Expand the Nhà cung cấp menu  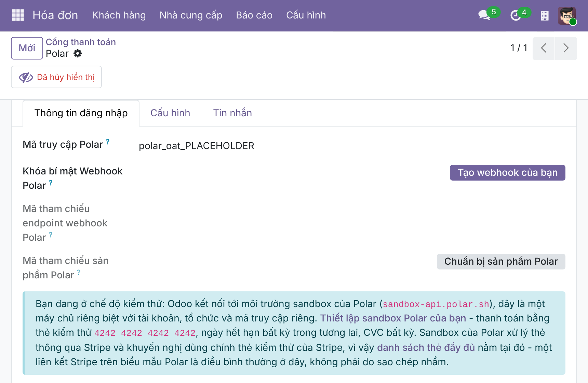coord(191,15)
